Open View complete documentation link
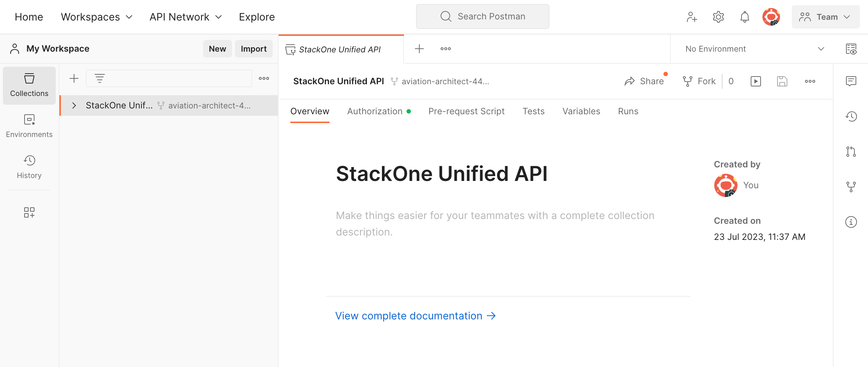This screenshot has width=868, height=367. [416, 316]
